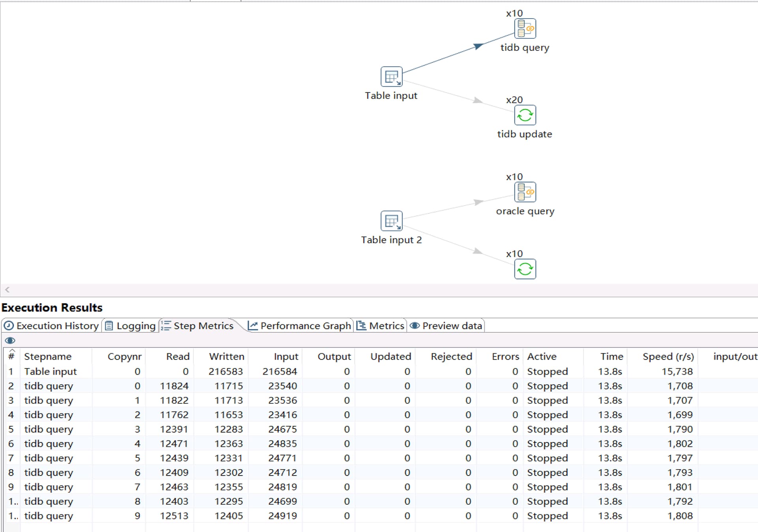
Task: Click the arrow hop toward tidb update
Action: [477, 101]
